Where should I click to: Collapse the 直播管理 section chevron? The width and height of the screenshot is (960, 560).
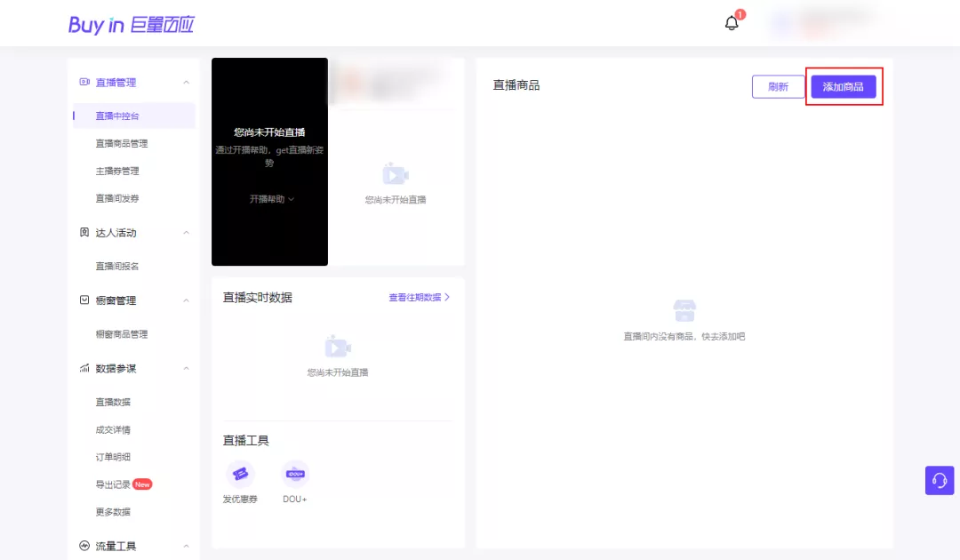186,82
